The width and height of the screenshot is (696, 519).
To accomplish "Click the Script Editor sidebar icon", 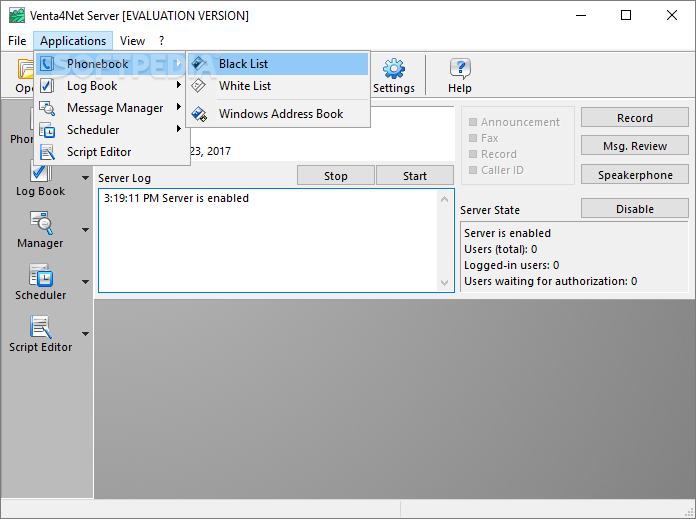I will click(41, 327).
